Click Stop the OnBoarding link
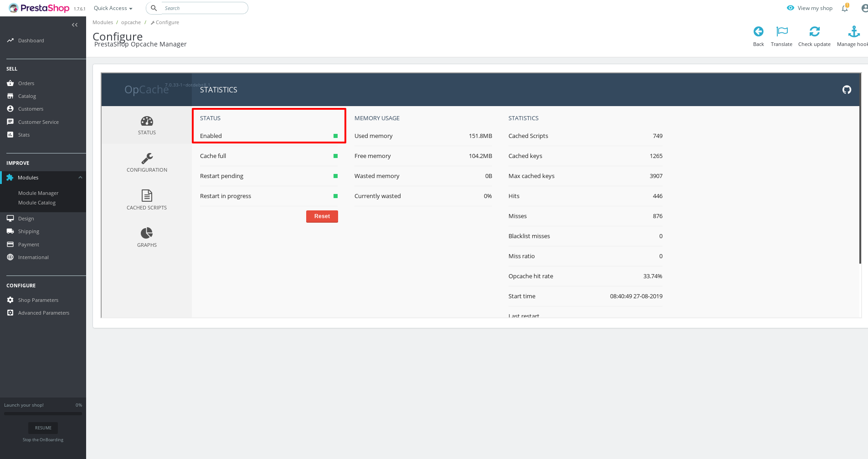 click(x=43, y=440)
